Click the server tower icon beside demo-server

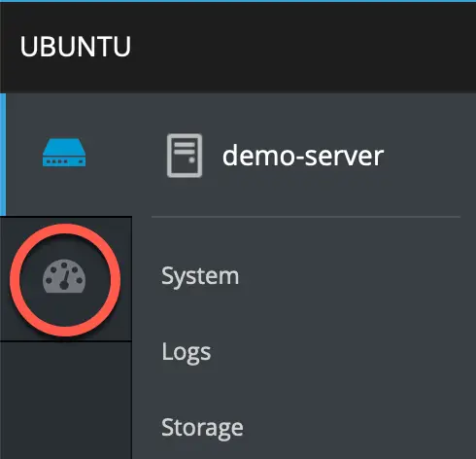[x=185, y=156]
